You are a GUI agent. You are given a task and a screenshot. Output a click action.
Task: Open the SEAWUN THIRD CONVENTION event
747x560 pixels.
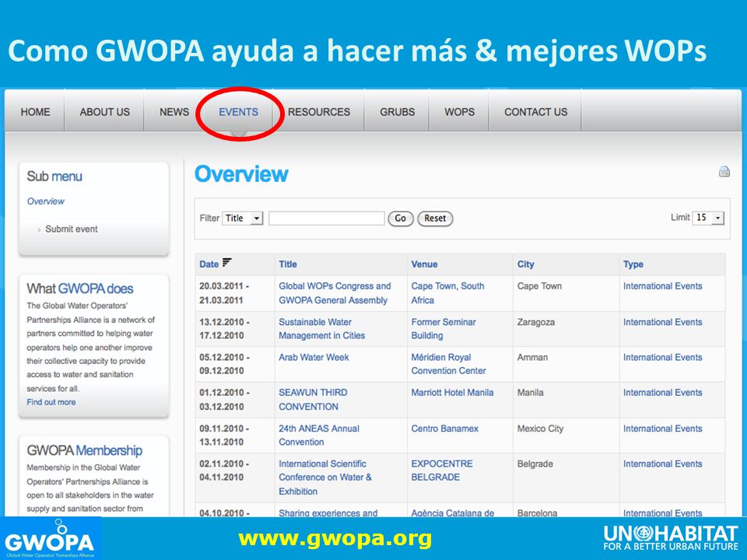(313, 400)
